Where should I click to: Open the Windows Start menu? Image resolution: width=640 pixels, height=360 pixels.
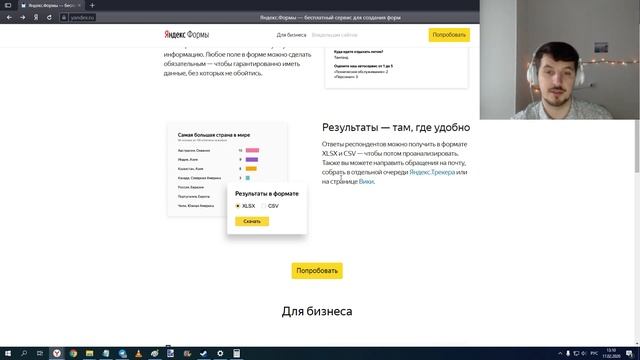(8, 353)
